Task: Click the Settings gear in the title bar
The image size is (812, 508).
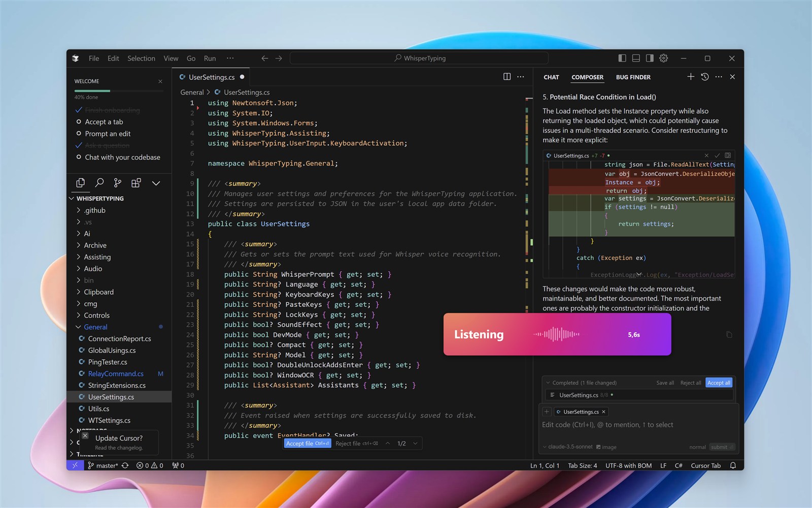Action: (663, 58)
